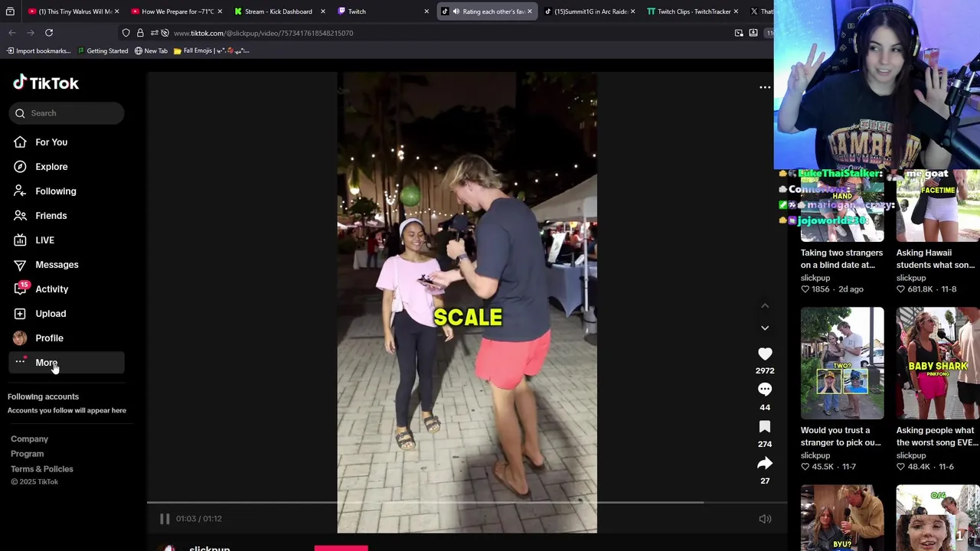980x551 pixels.
Task: Click the 01:03 / 01:12 time display
Action: 199,519
